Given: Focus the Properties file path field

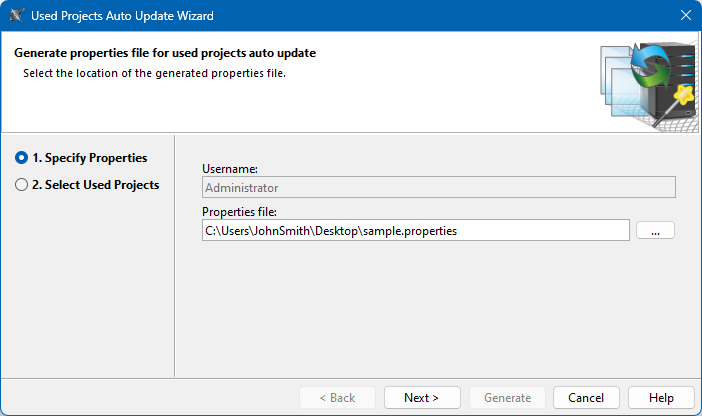Looking at the screenshot, I should pyautogui.click(x=415, y=231).
